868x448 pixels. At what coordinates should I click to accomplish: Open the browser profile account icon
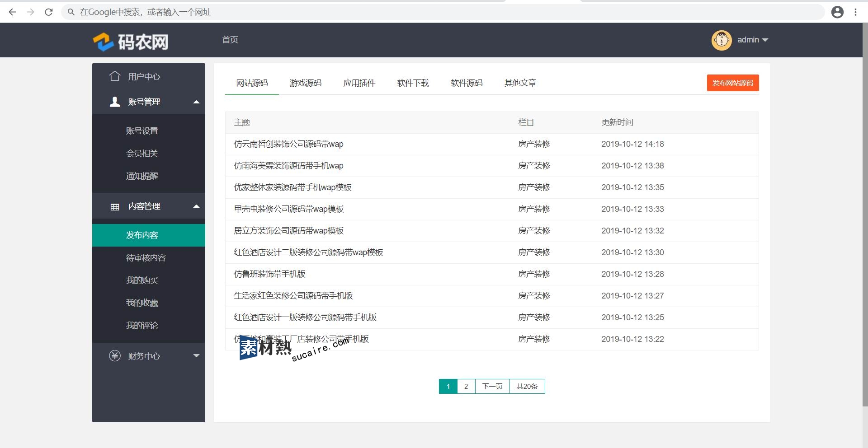[x=837, y=12]
